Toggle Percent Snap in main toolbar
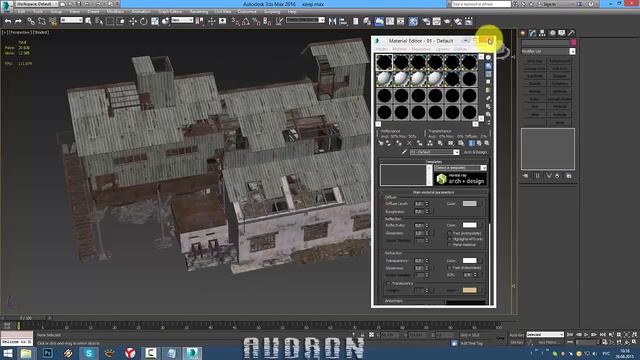This screenshot has height=360, width=640. coord(256,21)
